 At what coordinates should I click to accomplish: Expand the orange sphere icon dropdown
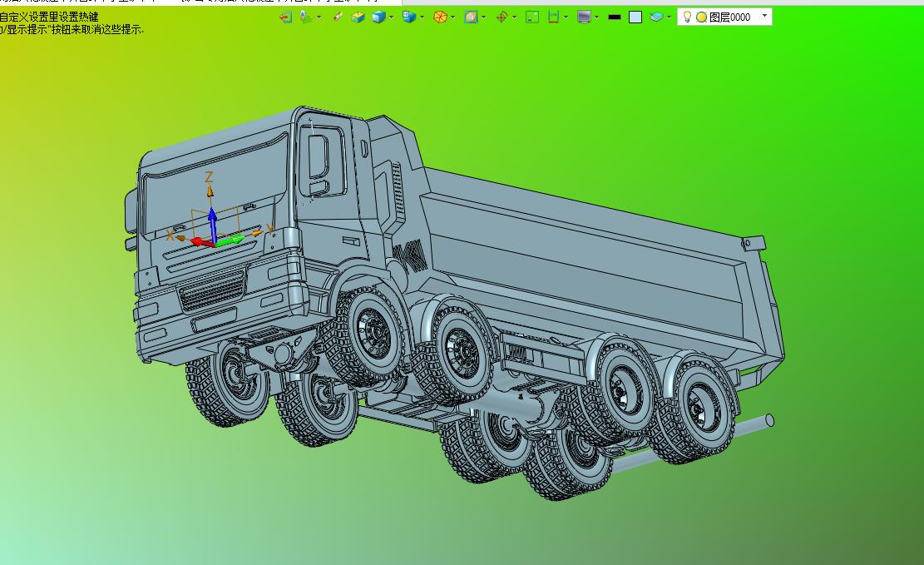click(x=452, y=17)
